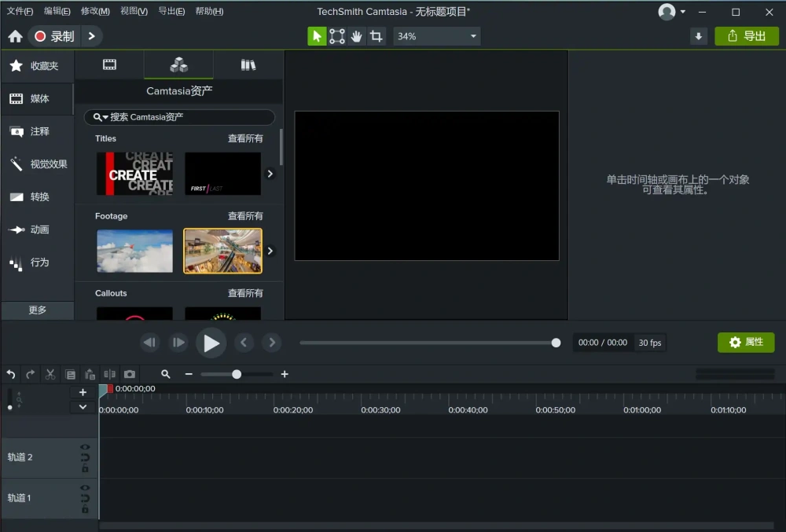Screen dimensions: 786x532
Task: Click the timeline zoom magnifier icon
Action: [x=165, y=374]
